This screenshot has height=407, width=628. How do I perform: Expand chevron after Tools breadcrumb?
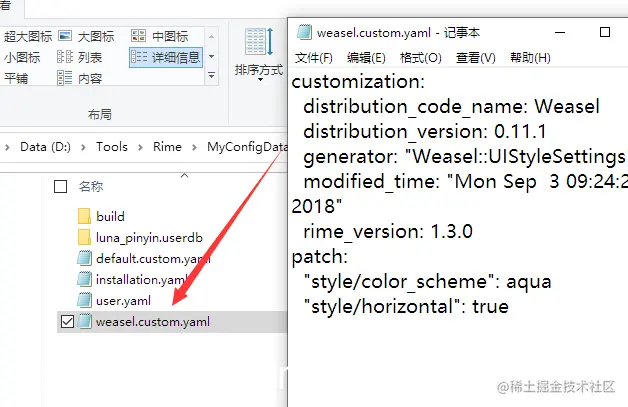pos(140,147)
